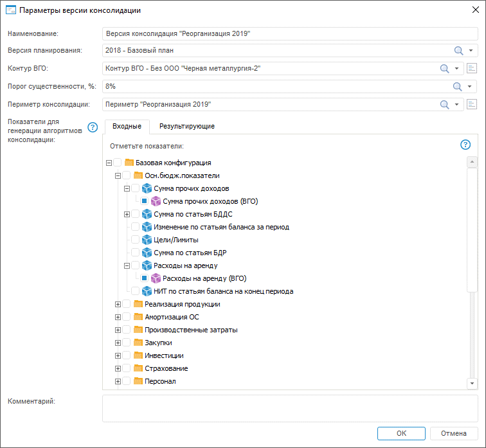Screen dimensions: 486x448
Task: Expand the Реализация продукции folder
Action: [x=118, y=304]
